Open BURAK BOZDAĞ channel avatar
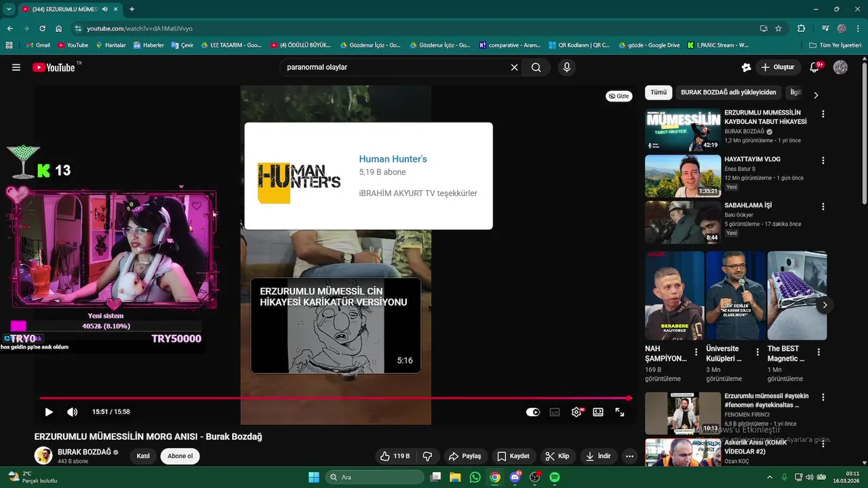Viewport: 868px width, 488px height. tap(43, 455)
